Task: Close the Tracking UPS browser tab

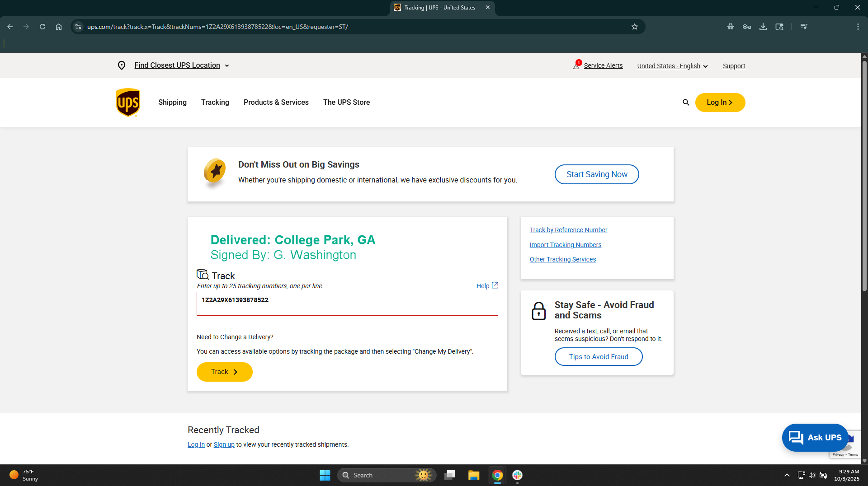Action: (x=488, y=8)
